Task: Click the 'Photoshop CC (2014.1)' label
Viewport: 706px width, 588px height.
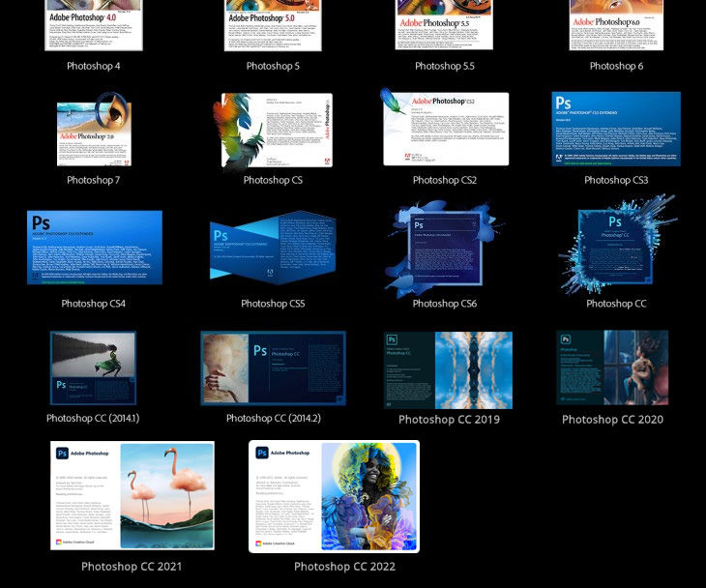Action: click(x=93, y=418)
